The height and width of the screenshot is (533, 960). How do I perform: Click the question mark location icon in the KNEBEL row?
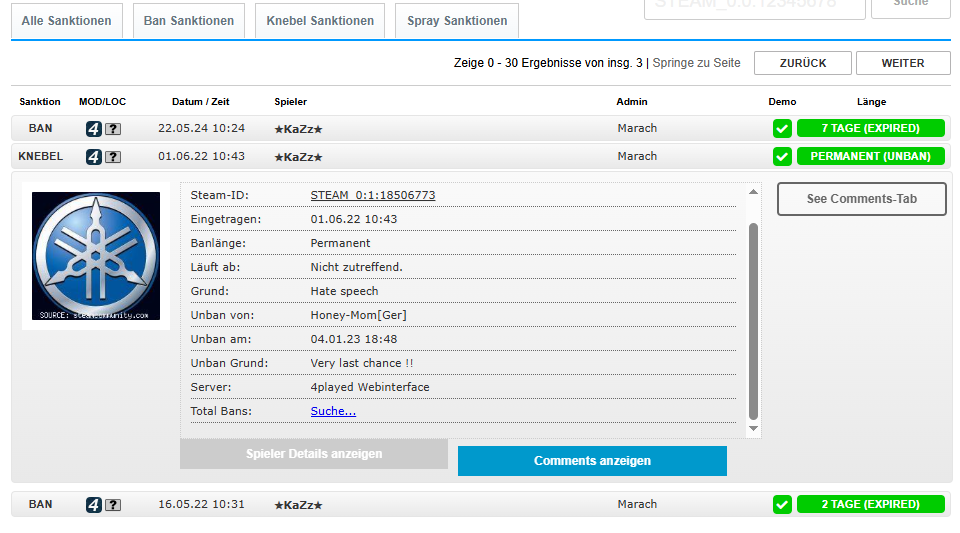point(113,157)
